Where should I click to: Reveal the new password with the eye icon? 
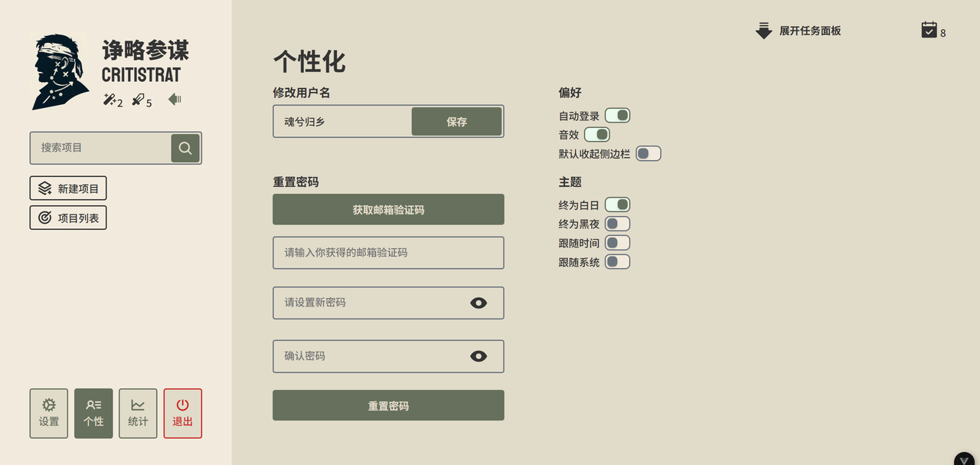point(479,303)
